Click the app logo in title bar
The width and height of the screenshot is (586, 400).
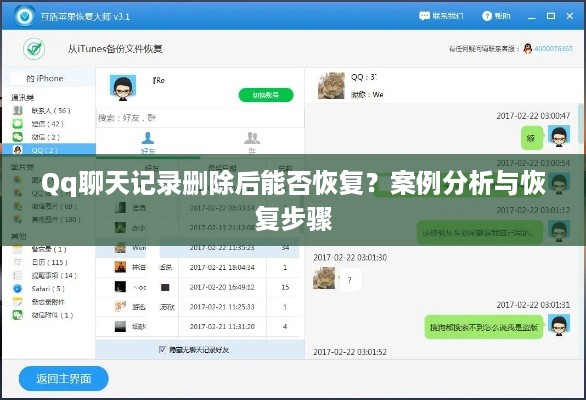click(x=25, y=16)
